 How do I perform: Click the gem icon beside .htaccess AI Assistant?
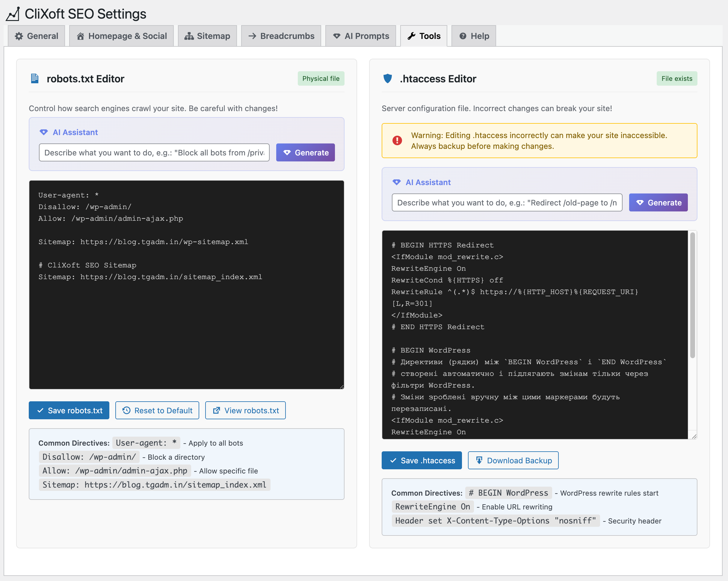click(x=396, y=182)
